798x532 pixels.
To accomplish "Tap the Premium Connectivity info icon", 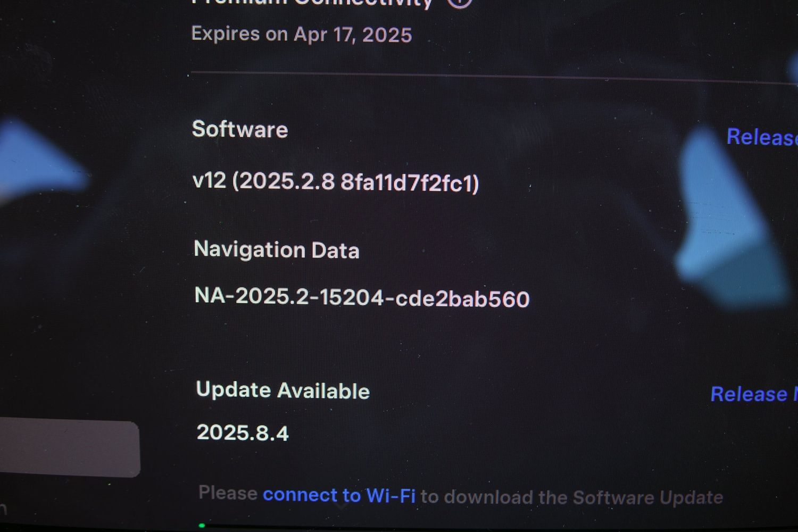I will click(459, 3).
